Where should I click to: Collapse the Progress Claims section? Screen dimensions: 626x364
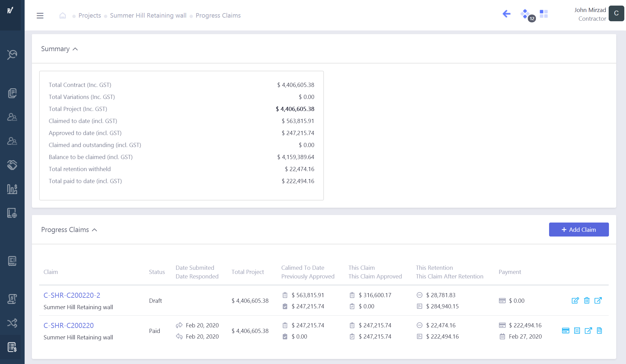(95, 230)
